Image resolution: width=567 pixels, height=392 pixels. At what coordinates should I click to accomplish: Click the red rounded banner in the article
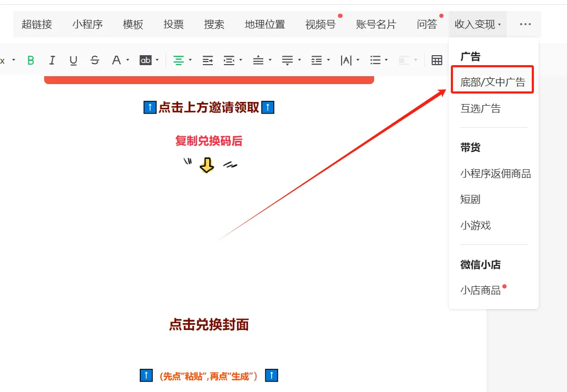coord(209,80)
